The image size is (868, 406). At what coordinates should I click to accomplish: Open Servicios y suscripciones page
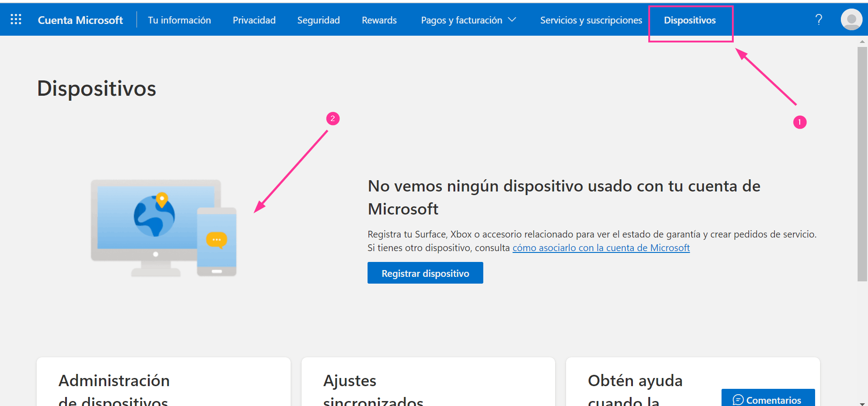pyautogui.click(x=591, y=20)
